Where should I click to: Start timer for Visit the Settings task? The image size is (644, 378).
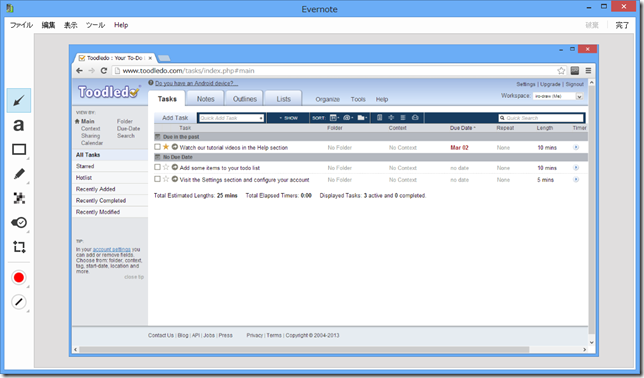click(x=576, y=180)
